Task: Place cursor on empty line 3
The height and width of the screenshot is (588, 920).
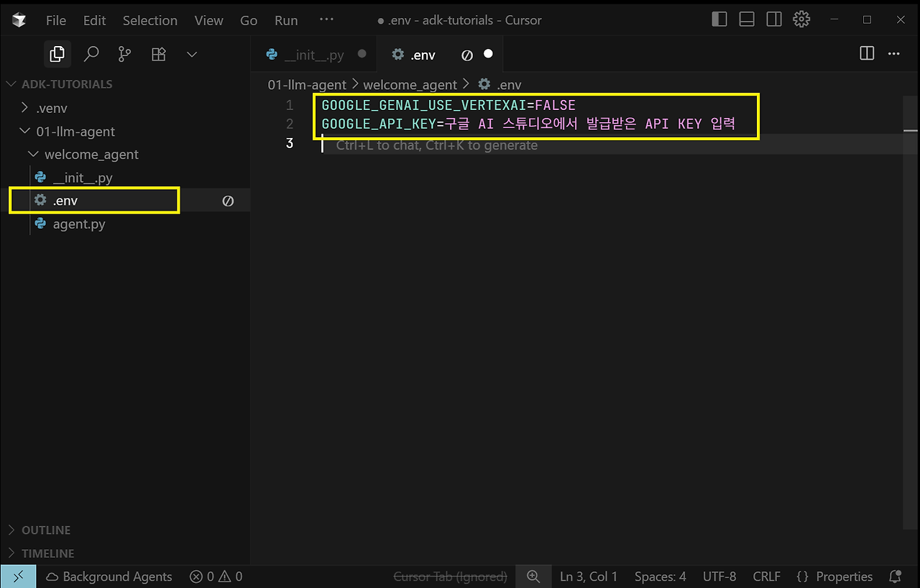Action: [x=611, y=144]
